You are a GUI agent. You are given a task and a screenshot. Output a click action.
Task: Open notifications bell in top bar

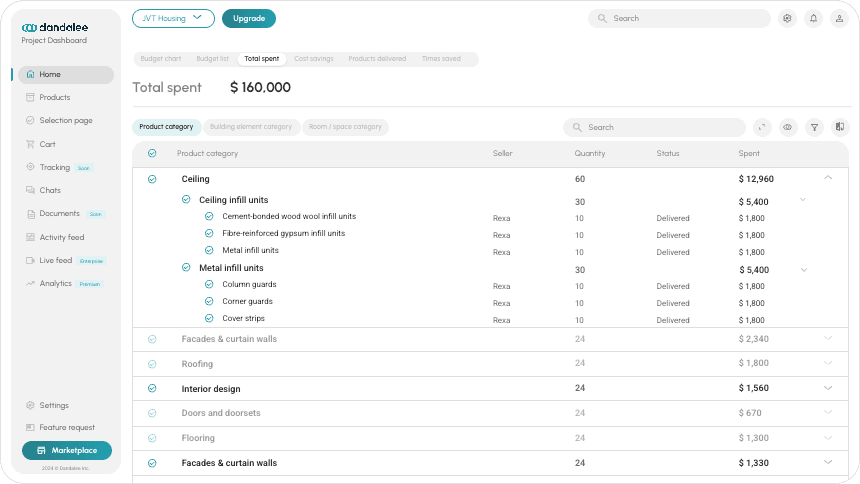pyautogui.click(x=813, y=18)
